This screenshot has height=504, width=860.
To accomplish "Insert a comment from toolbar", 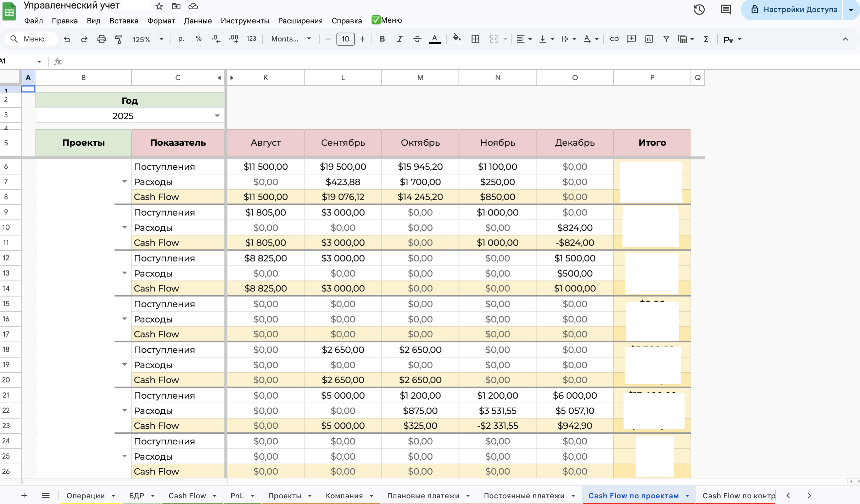I will 631,39.
